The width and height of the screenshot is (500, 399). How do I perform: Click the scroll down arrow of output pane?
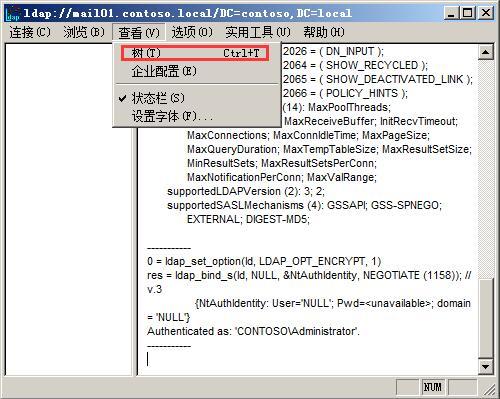click(486, 367)
